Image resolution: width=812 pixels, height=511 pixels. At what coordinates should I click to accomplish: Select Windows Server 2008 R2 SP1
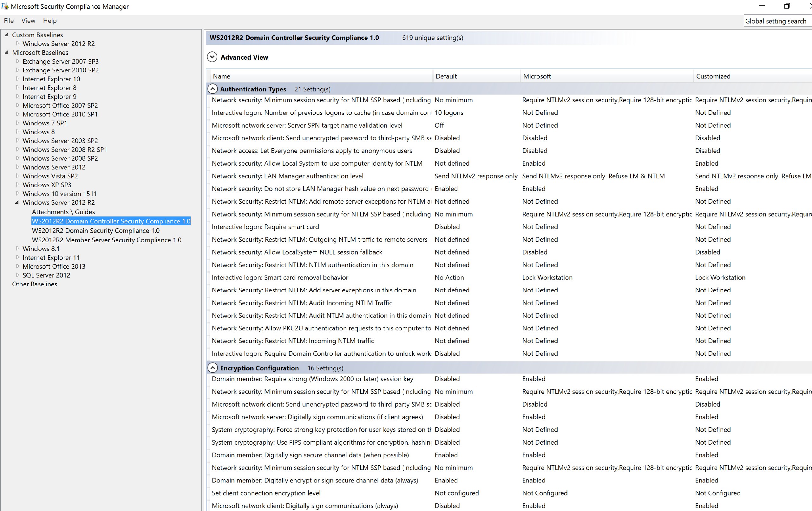(x=64, y=149)
